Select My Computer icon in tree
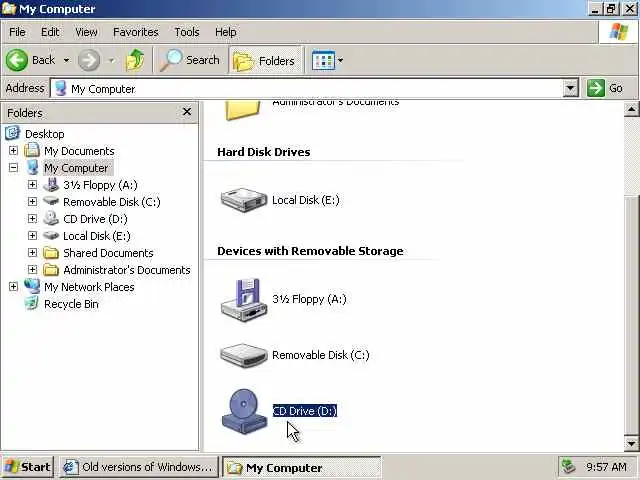This screenshot has width=640, height=480. click(x=32, y=167)
